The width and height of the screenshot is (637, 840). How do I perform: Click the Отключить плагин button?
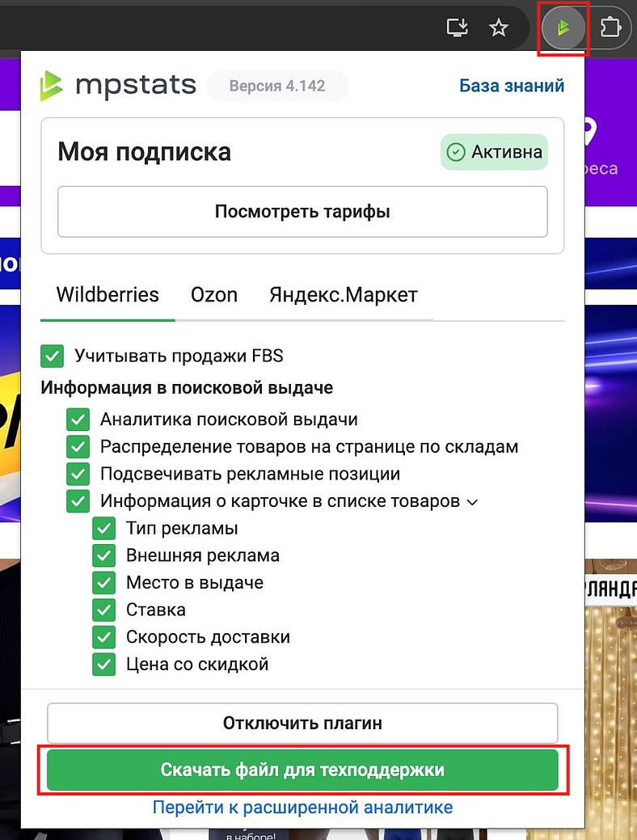pos(302,724)
